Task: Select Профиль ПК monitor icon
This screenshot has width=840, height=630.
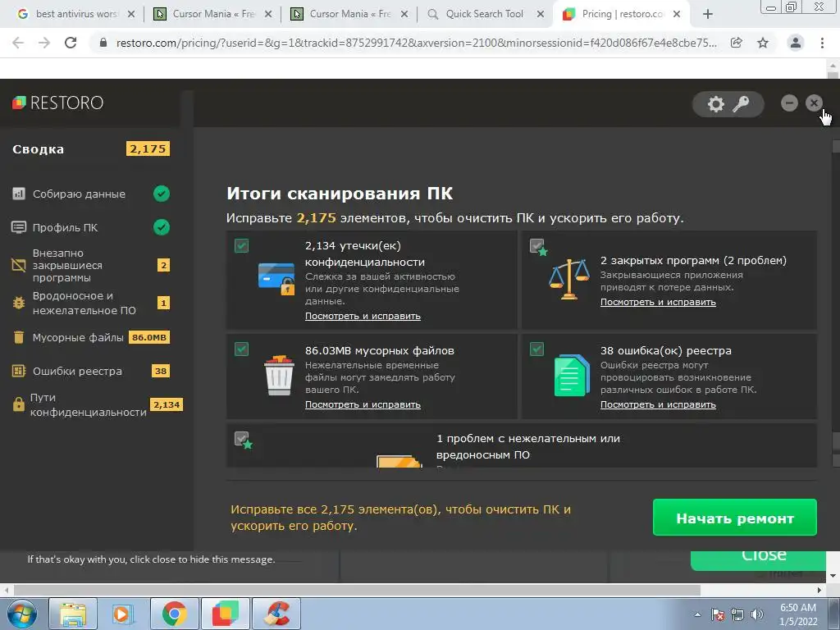Action: (x=19, y=227)
